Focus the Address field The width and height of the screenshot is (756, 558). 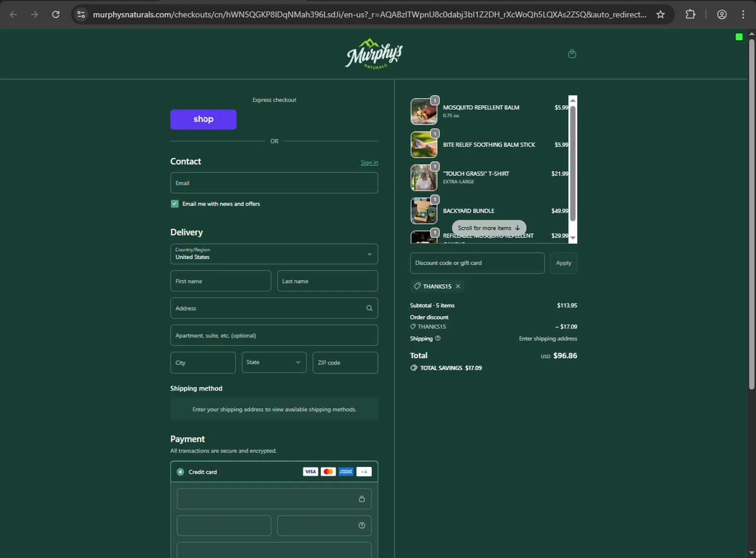tap(274, 308)
